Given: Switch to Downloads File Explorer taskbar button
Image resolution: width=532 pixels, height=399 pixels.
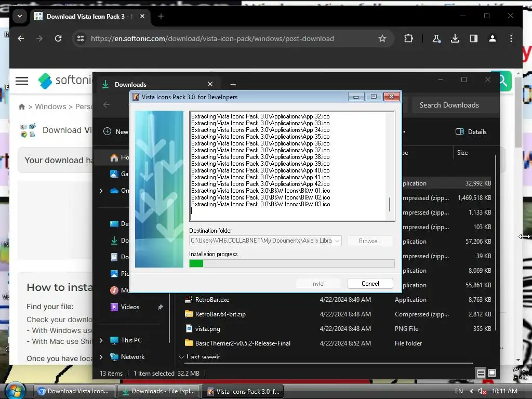Looking at the screenshot, I should (x=158, y=391).
